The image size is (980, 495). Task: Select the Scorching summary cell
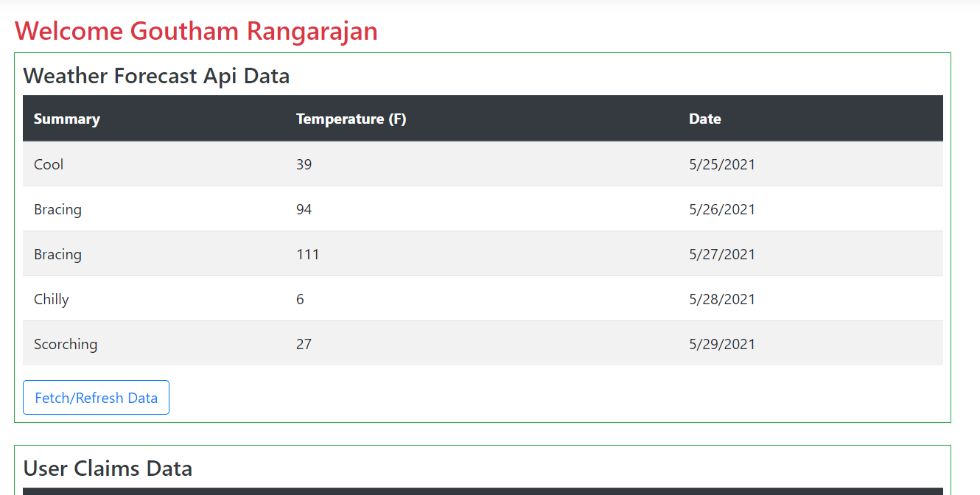pos(66,344)
